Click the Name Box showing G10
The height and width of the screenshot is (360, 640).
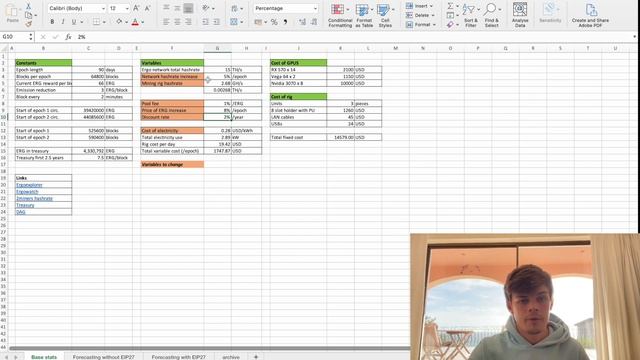click(14, 37)
